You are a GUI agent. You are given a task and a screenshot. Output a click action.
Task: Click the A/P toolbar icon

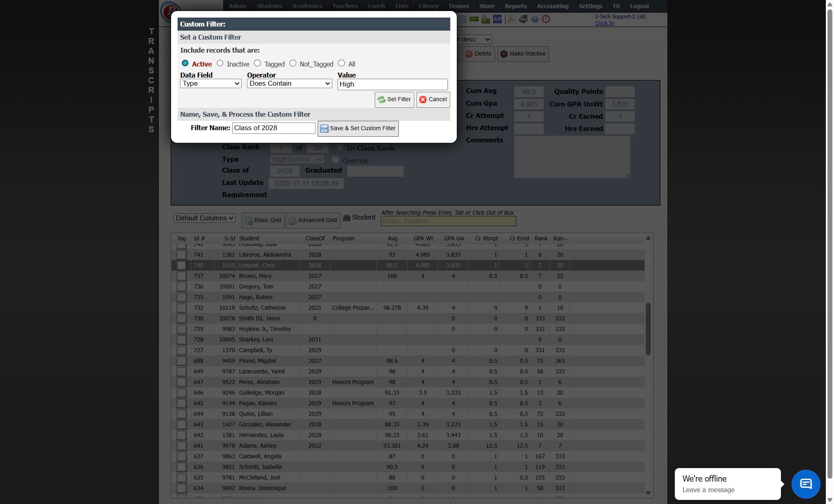click(497, 19)
